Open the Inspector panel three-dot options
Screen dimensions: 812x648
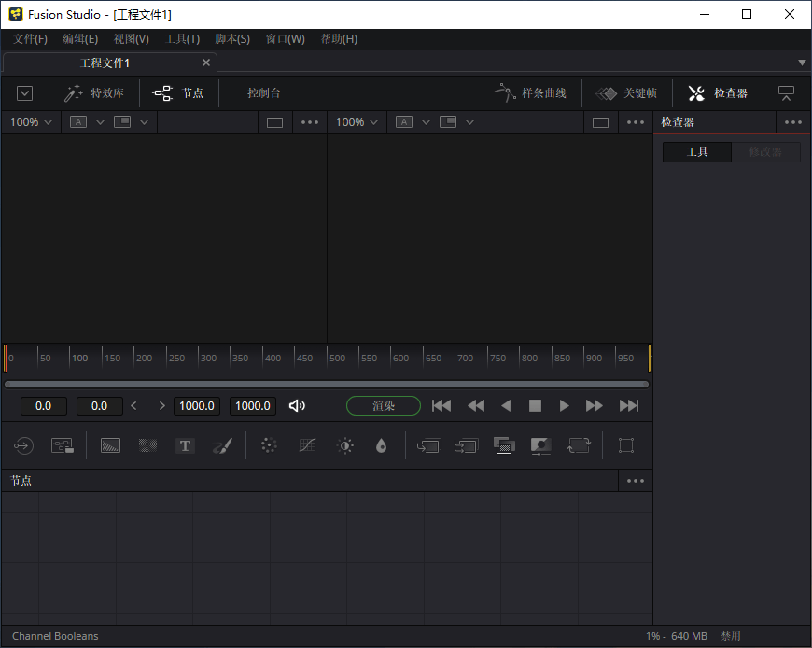point(792,122)
